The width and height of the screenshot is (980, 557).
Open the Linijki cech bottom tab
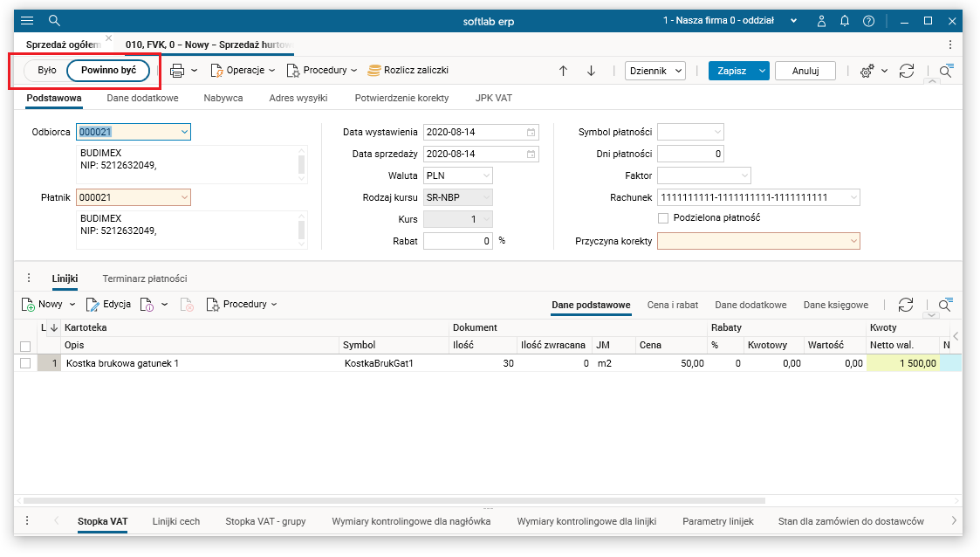coord(176,521)
